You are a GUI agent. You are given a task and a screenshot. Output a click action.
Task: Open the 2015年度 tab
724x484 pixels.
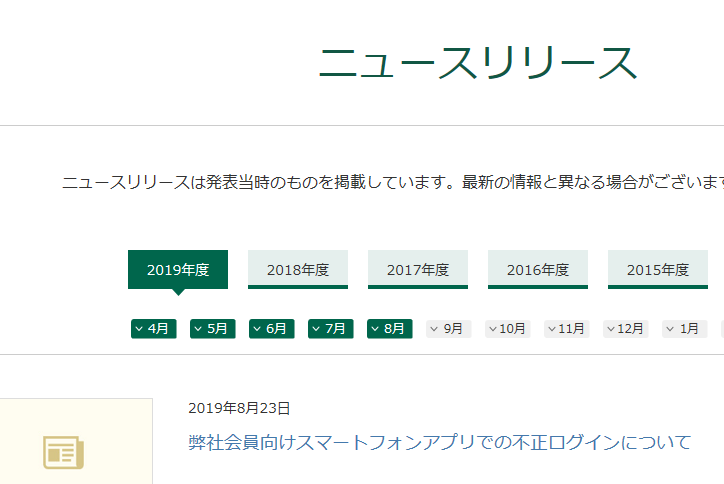658,270
